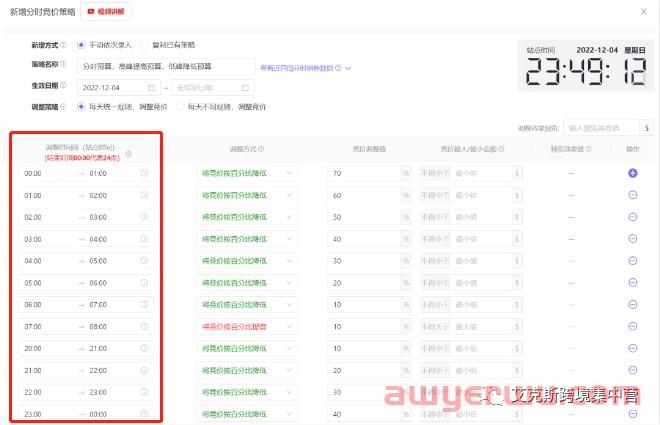Click the strategy name input field

[x=166, y=66]
